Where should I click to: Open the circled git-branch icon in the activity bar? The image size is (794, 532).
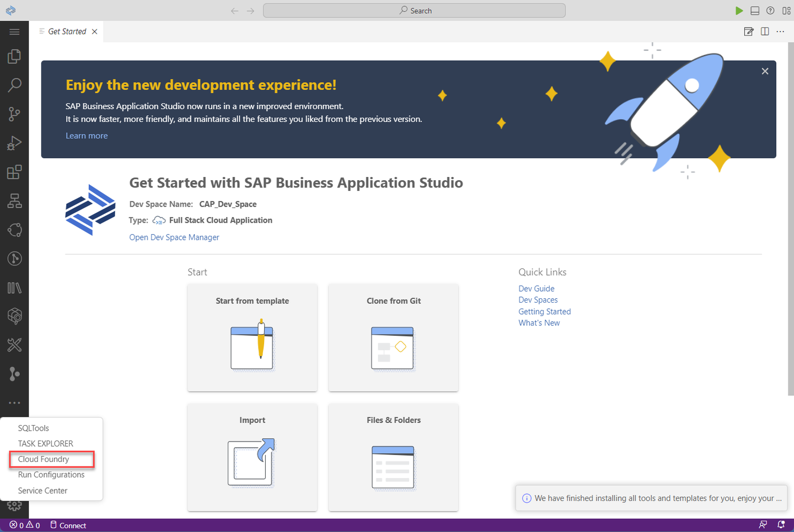(14, 259)
